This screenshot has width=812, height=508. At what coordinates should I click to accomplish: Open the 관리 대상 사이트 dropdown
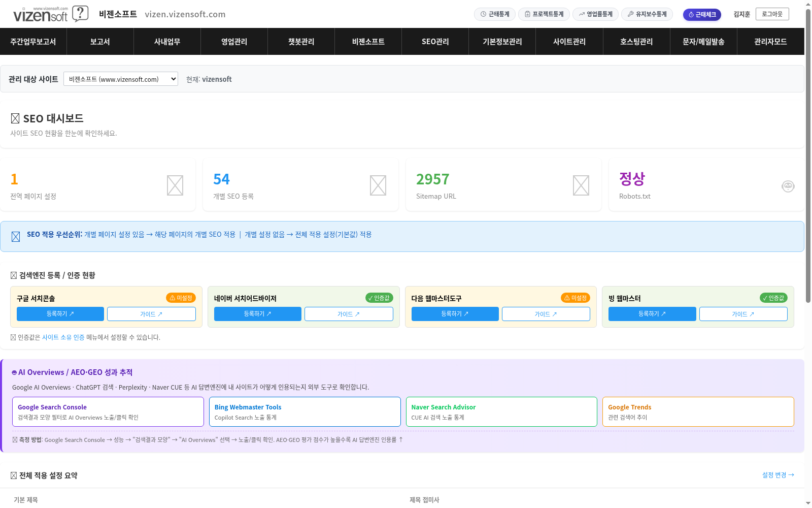pyautogui.click(x=121, y=79)
